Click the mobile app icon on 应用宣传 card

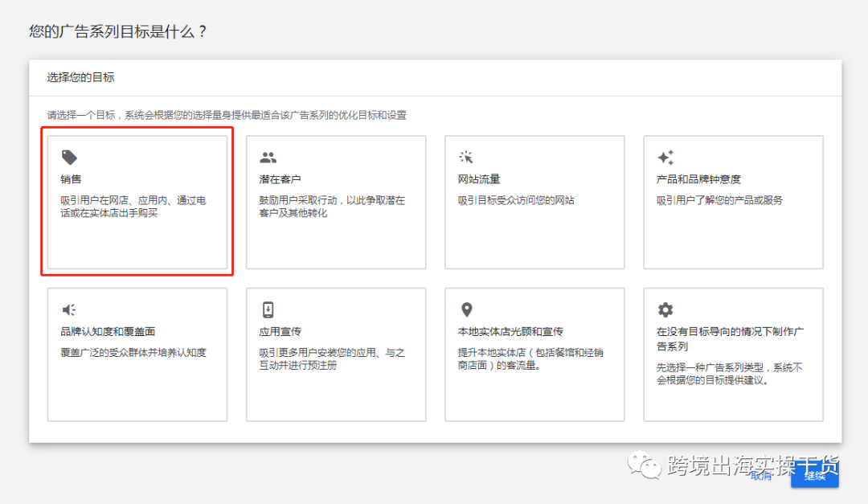pyautogui.click(x=268, y=309)
